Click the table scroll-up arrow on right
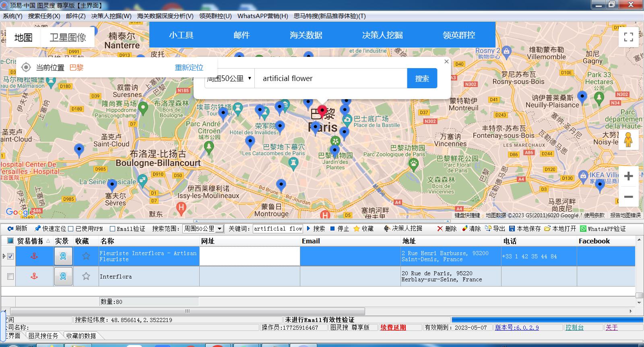Image resolution: width=644 pixels, height=347 pixels. pos(639,240)
